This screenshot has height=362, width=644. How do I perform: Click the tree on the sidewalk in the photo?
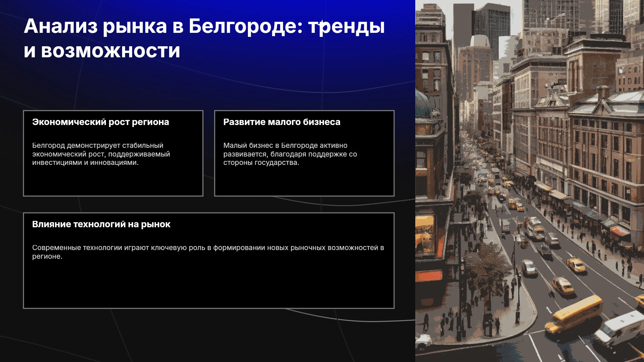tap(486, 268)
